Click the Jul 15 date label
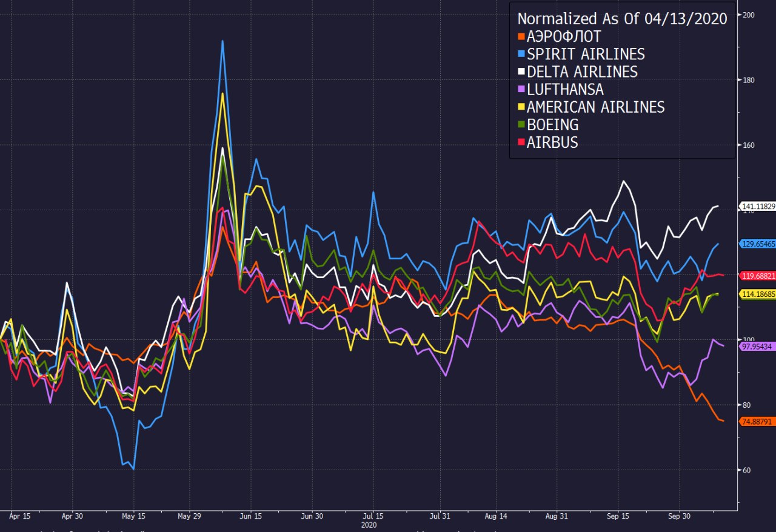Viewport: 776px width, 532px height. pyautogui.click(x=372, y=517)
